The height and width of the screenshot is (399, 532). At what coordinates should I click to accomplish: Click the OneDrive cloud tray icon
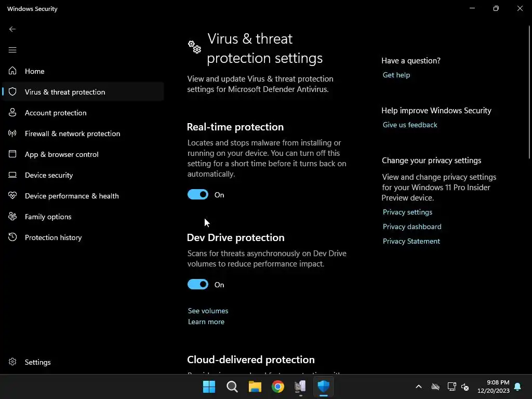[x=435, y=387]
